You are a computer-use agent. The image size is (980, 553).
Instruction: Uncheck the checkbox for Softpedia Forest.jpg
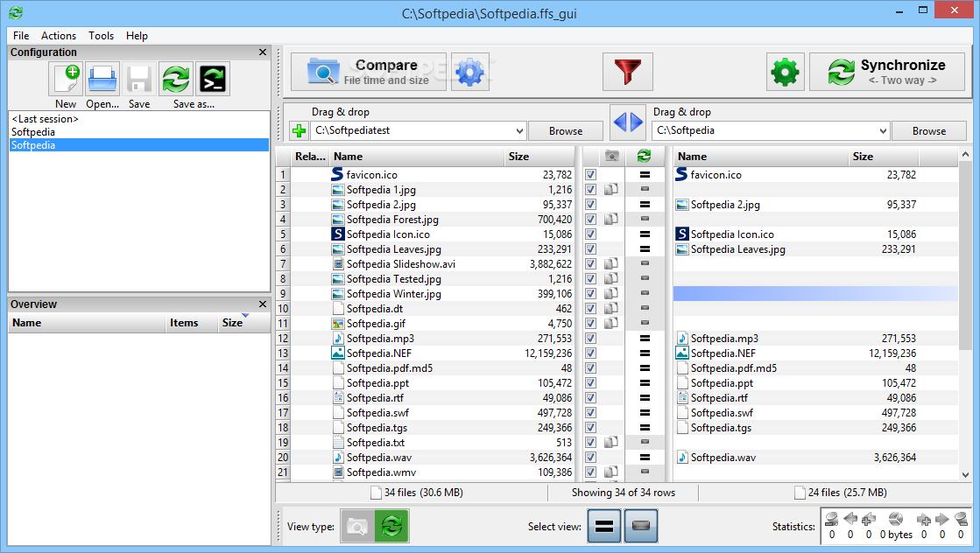[590, 219]
